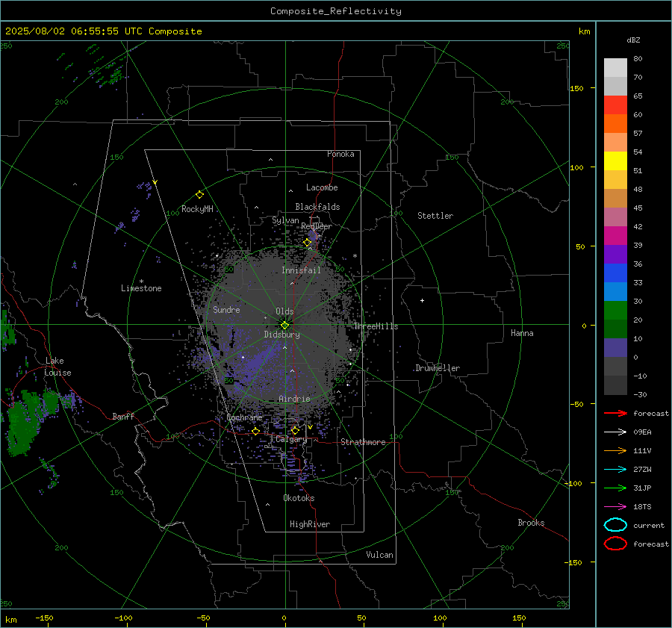The image size is (672, 628).
Task: Click the 150 tick on bottom axis
Action: click(x=519, y=618)
